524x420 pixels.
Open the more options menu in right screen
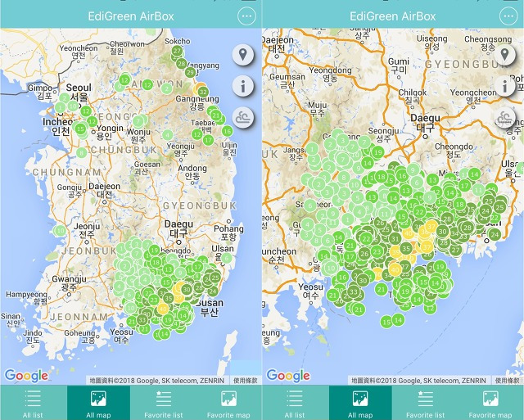click(x=508, y=16)
